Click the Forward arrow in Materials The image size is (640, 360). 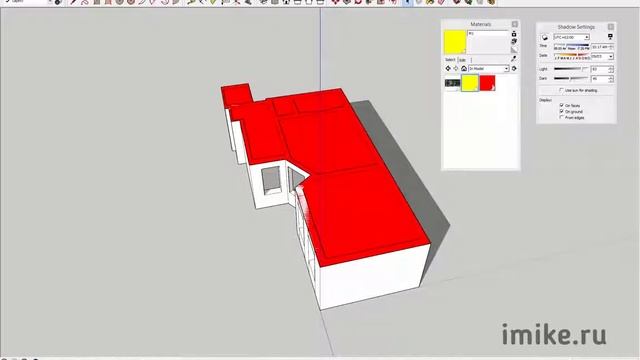point(456,69)
